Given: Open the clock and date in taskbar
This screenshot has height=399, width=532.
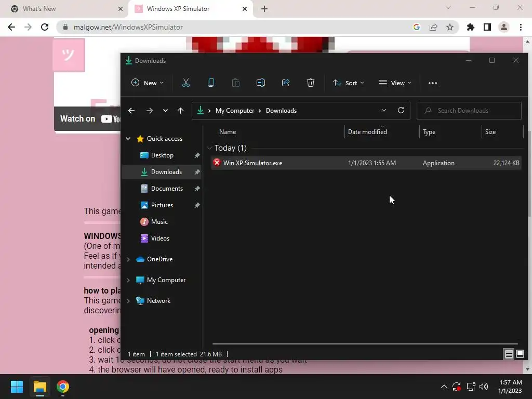Looking at the screenshot, I should tap(510, 387).
